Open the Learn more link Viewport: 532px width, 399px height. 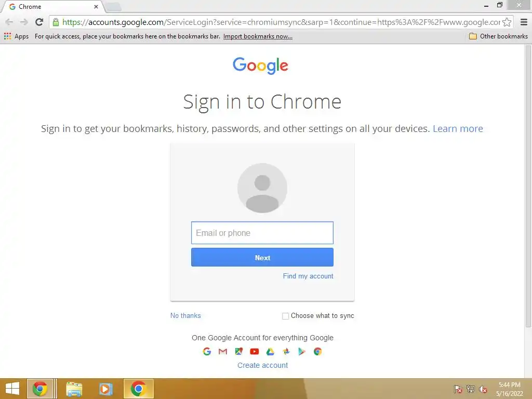[x=458, y=129]
